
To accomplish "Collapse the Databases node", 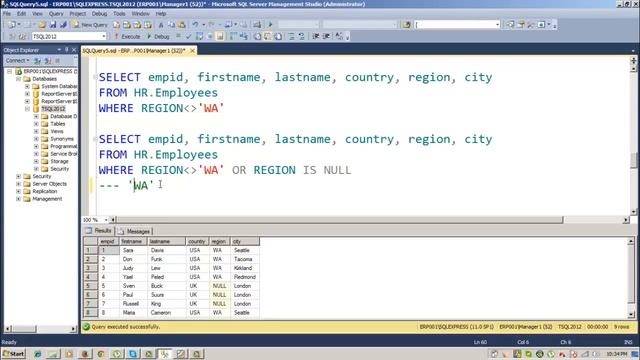I will coord(18,79).
